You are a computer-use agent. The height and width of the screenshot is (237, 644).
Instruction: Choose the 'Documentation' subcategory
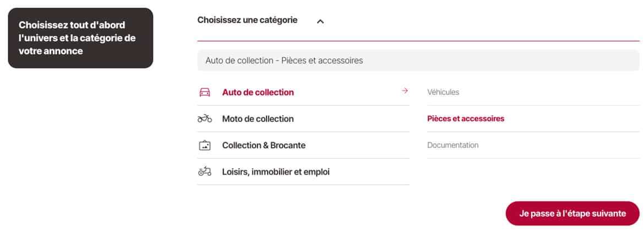point(452,146)
